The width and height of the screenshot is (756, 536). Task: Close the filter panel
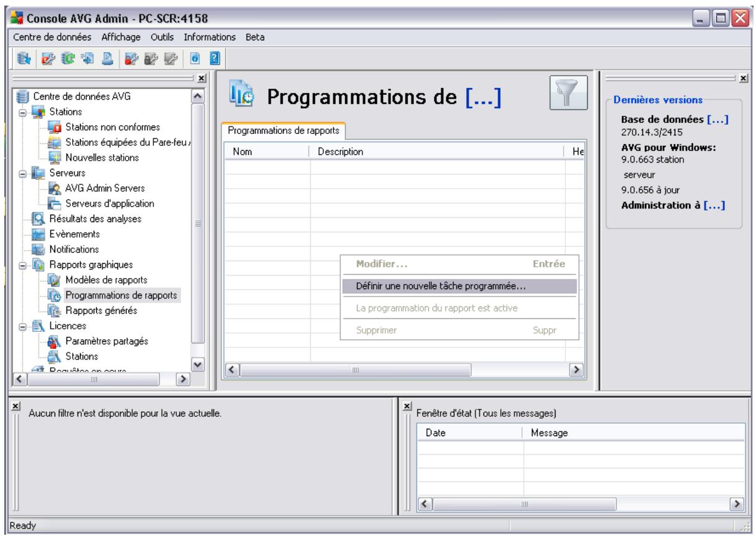tap(17, 405)
